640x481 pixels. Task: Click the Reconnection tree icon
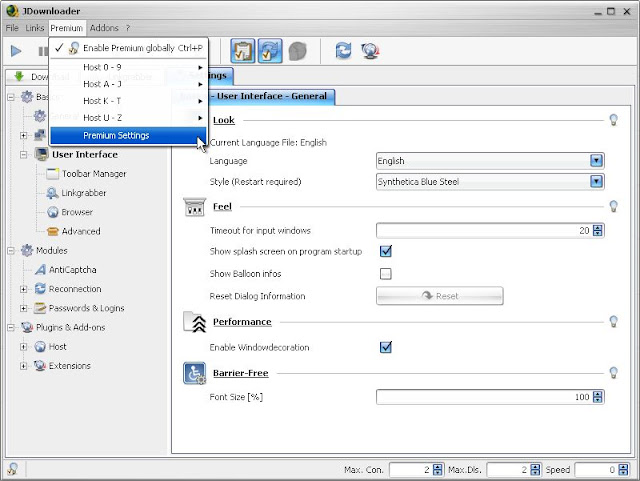[x=40, y=289]
